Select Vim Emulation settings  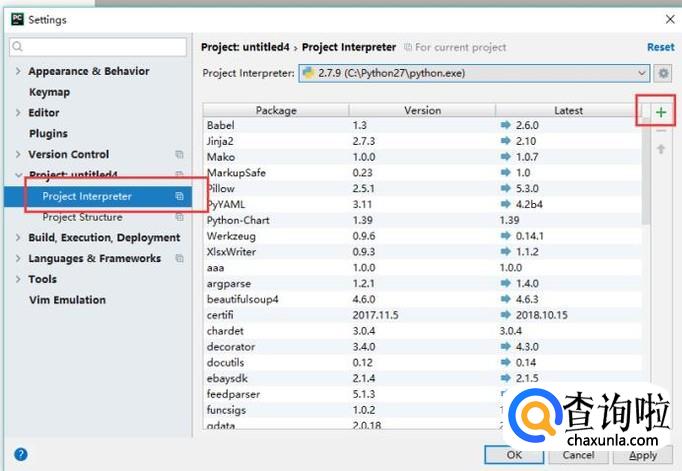pyautogui.click(x=67, y=300)
